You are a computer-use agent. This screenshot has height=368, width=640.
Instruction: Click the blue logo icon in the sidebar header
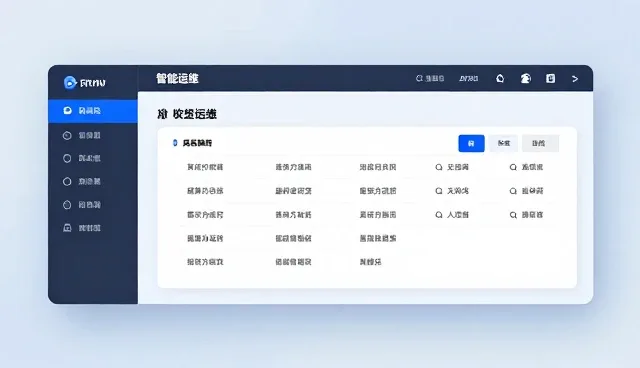(70, 82)
